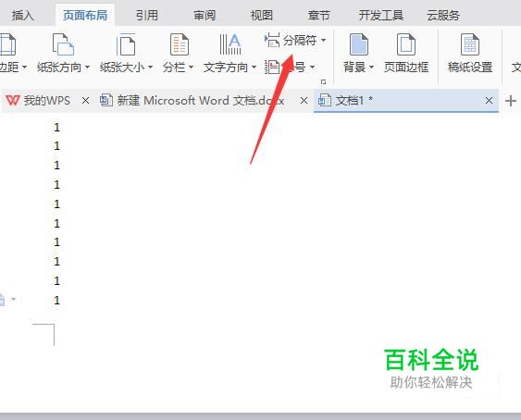Viewport: 521px width, 420px height.
Task: Switch to the 审阅 ribbon tab
Action: click(x=205, y=16)
